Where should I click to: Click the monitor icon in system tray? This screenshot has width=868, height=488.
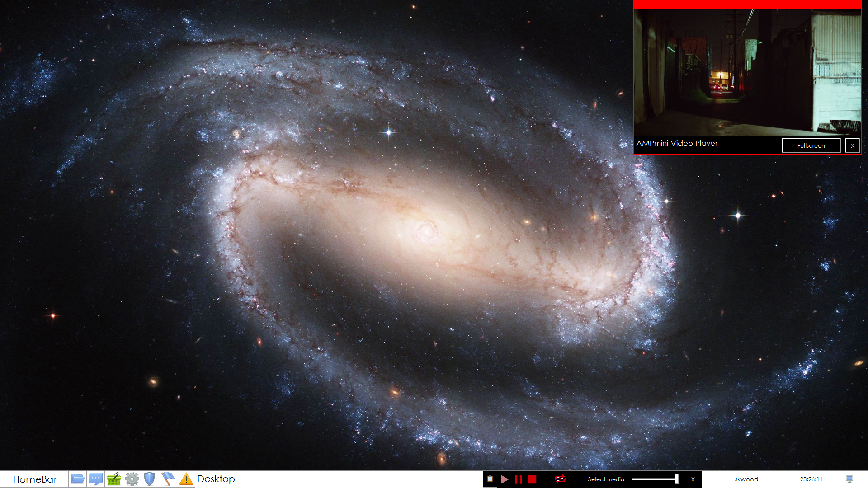(849, 479)
